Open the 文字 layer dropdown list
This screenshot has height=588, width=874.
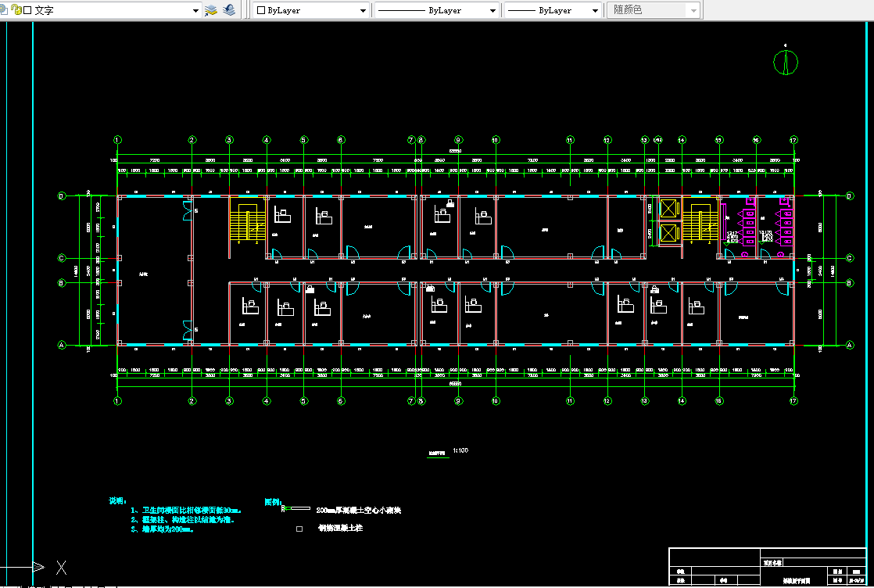(195, 10)
